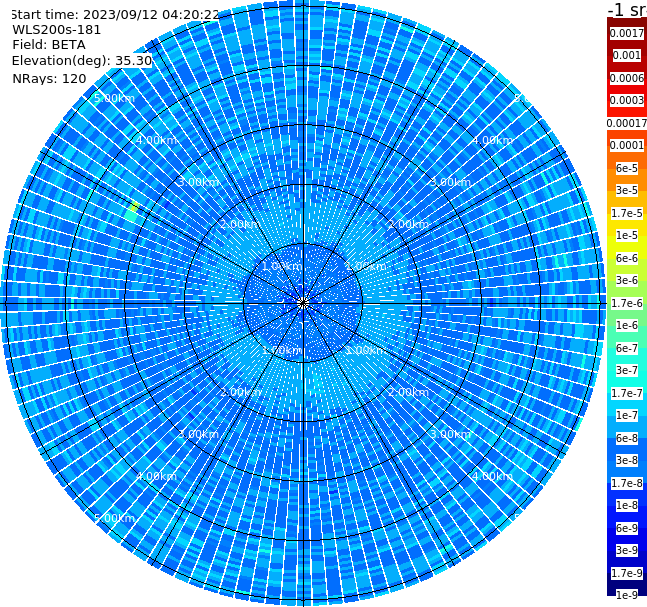Viewport: 647px width, 607px height.
Task: Click the 1e-5 colorbar tick
Action: [627, 235]
